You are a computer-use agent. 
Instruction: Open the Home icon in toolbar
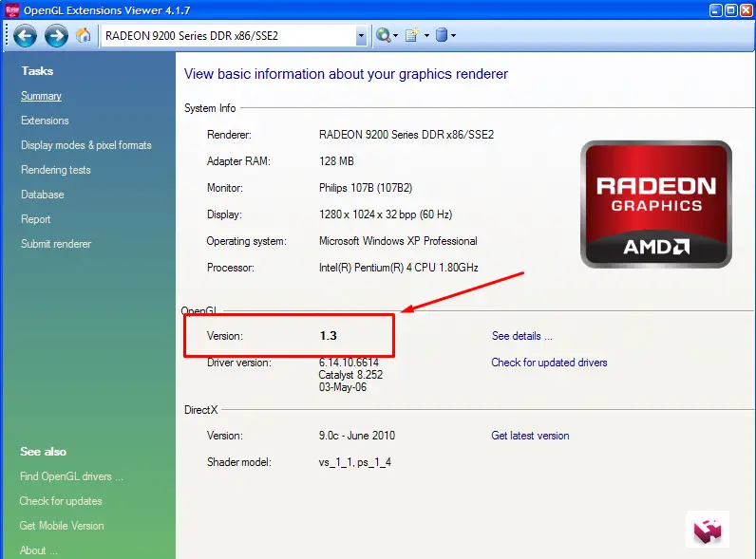83,35
